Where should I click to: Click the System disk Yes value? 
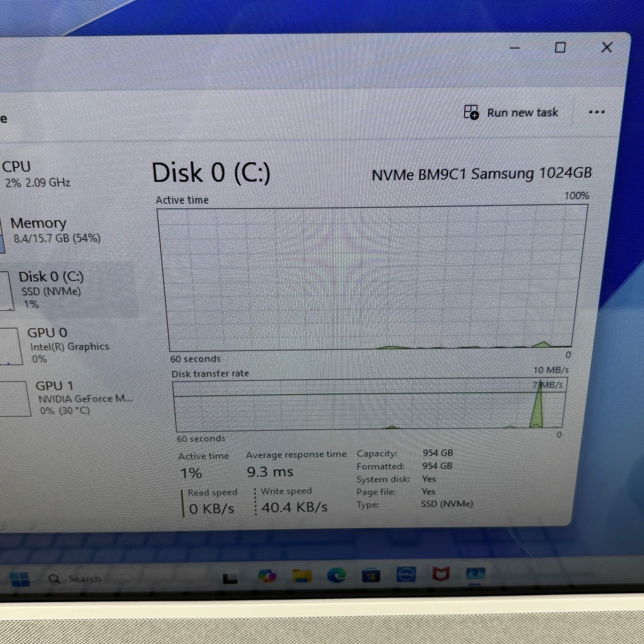pyautogui.click(x=429, y=479)
